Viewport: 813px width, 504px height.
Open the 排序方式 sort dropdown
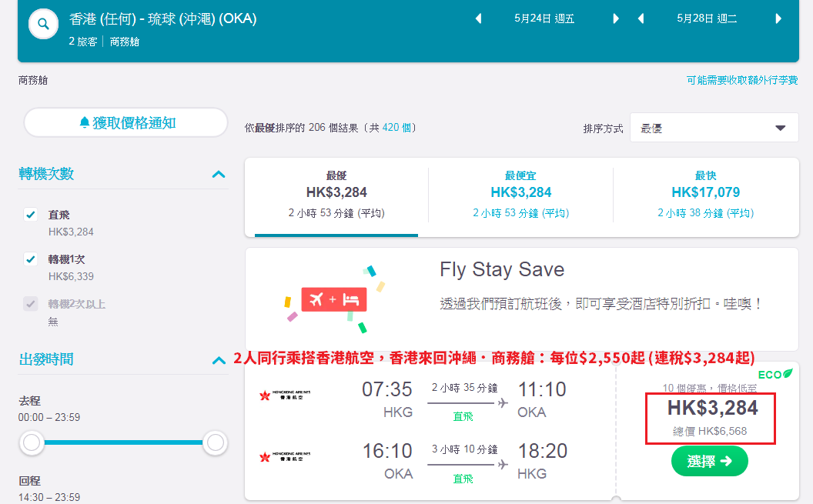point(714,128)
